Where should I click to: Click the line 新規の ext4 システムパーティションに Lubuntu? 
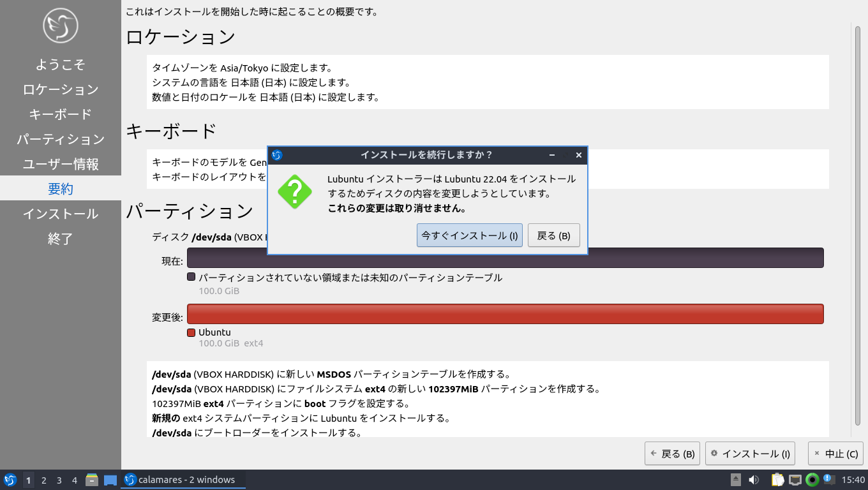click(301, 419)
